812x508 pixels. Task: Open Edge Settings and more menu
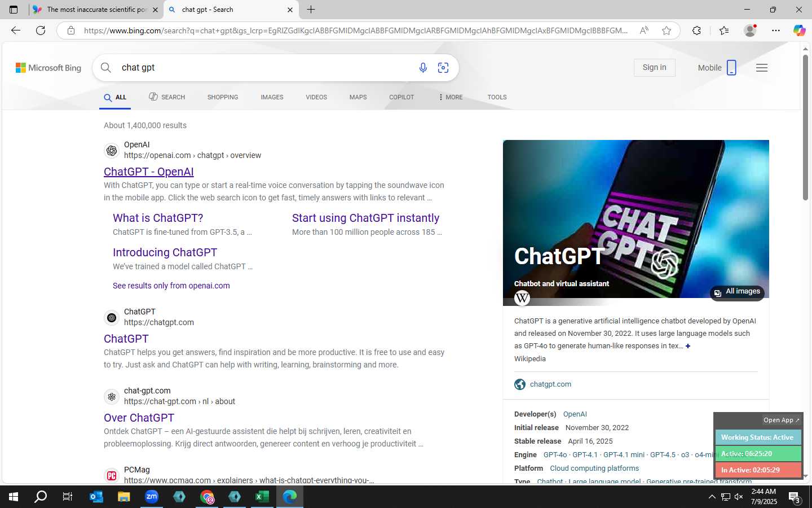pos(776,30)
